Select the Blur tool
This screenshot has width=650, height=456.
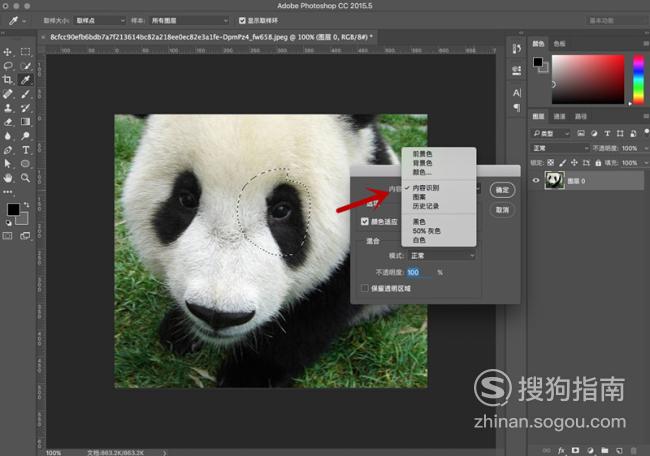[x=7, y=136]
